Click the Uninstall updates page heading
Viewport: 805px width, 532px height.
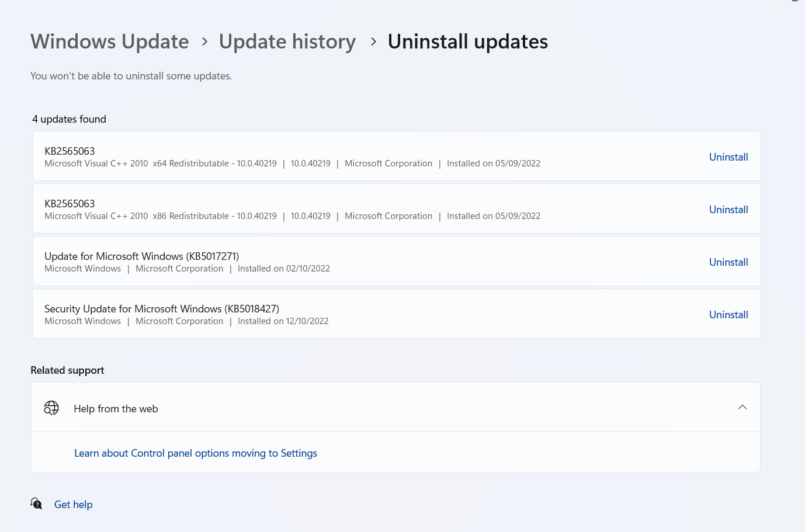click(467, 41)
